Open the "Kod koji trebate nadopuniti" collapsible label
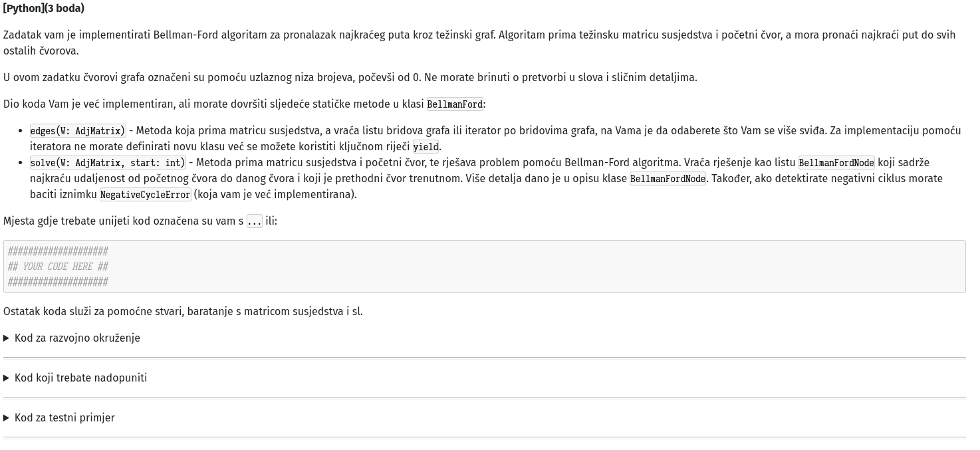980x450 pixels. pos(80,378)
